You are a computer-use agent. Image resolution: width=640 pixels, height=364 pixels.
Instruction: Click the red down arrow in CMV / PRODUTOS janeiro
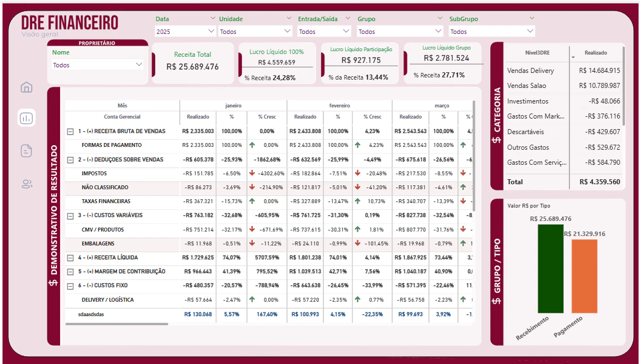pos(252,229)
